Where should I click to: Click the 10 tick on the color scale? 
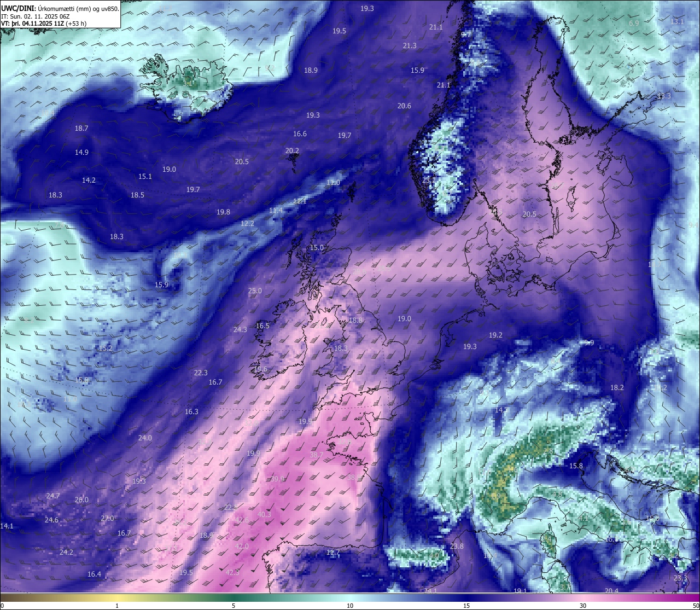coord(350,606)
